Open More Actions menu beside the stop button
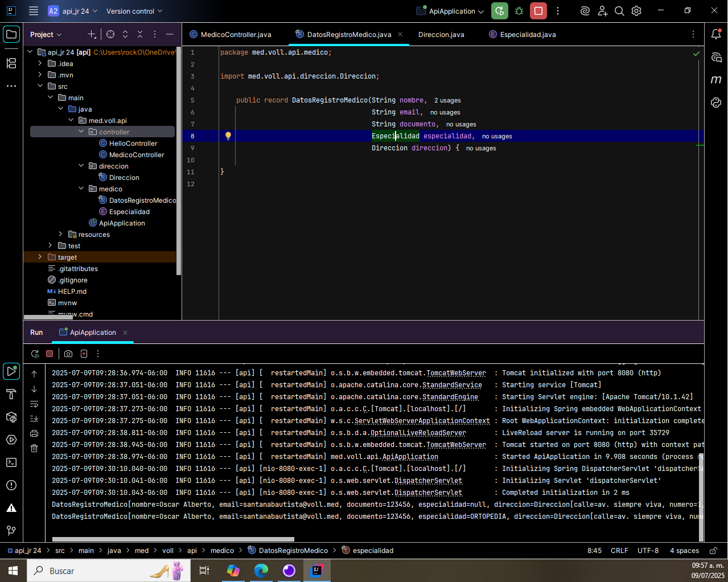 pyautogui.click(x=558, y=11)
